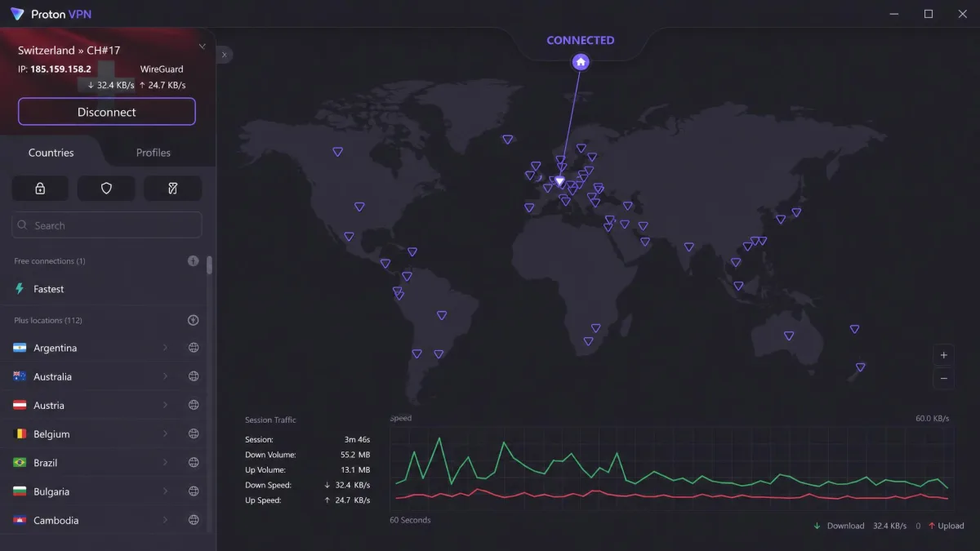Screen dimensions: 980x551
Task: Expand the Belgium server list chevron
Action: coord(165,433)
